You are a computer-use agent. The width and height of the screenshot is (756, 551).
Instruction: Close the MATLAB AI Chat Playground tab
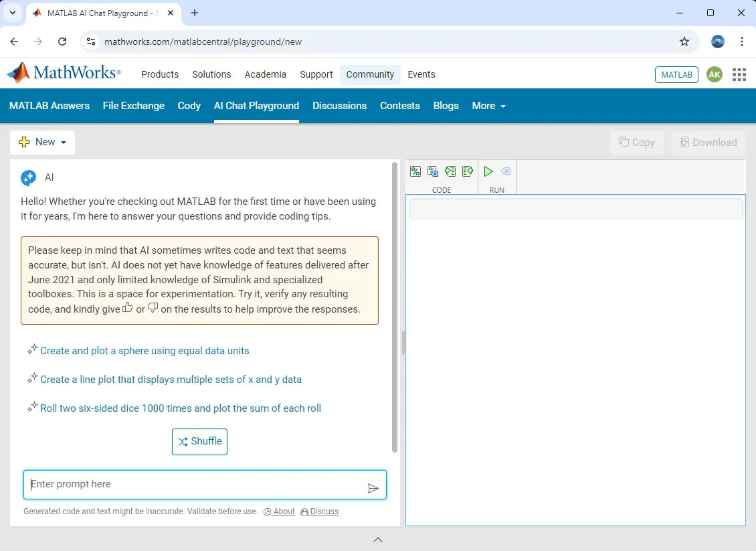[x=170, y=13]
